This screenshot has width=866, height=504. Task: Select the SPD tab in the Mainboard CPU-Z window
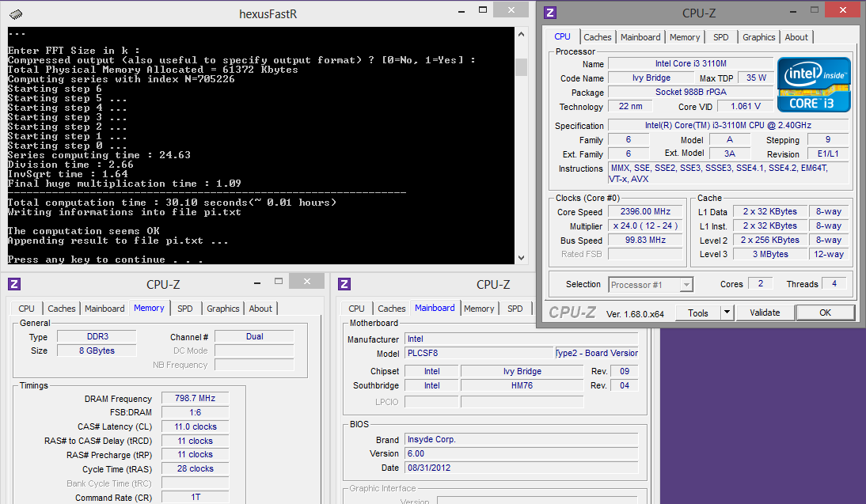tap(515, 309)
